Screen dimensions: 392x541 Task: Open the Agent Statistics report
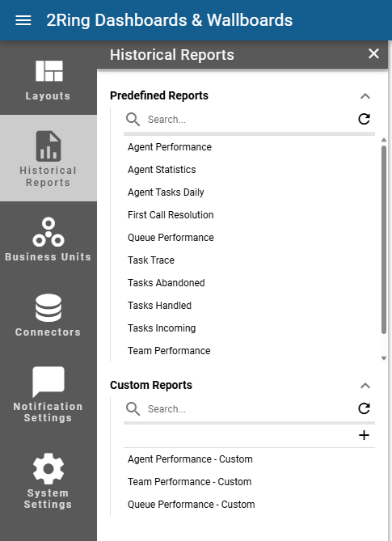[x=162, y=170]
